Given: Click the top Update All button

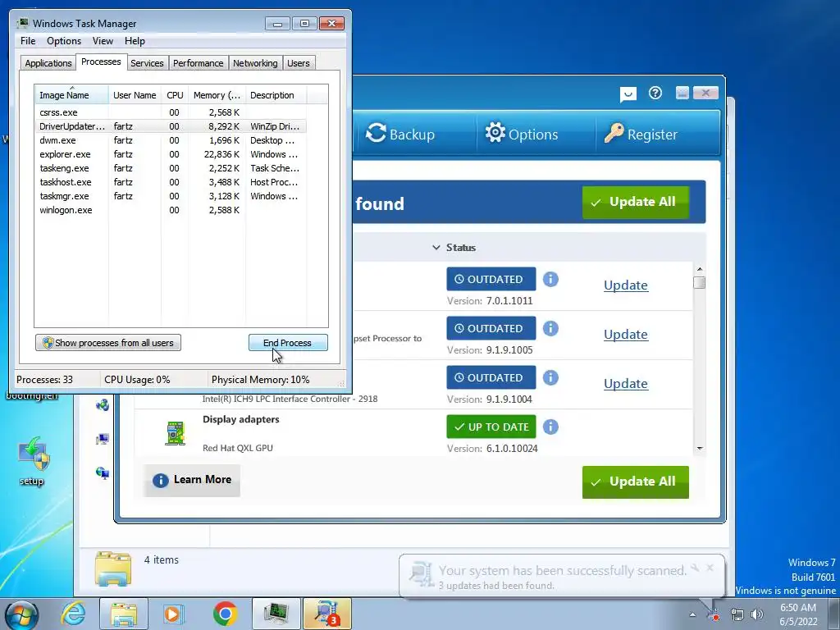Looking at the screenshot, I should (x=636, y=202).
